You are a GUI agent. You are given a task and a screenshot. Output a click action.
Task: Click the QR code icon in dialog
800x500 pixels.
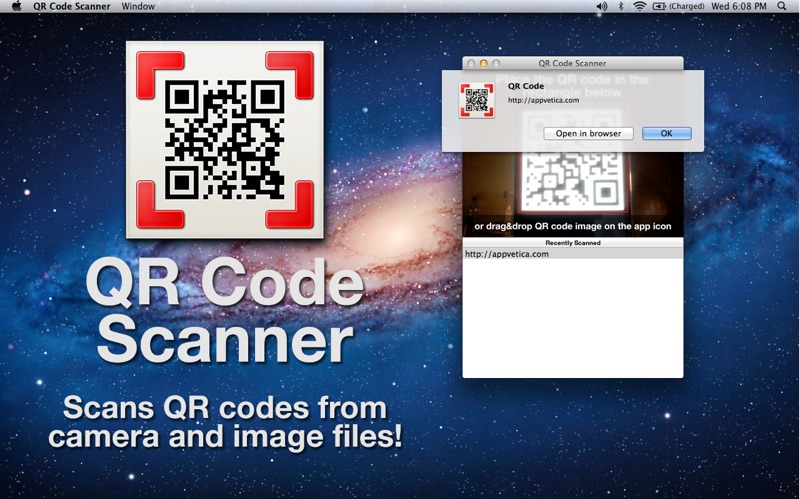click(477, 100)
